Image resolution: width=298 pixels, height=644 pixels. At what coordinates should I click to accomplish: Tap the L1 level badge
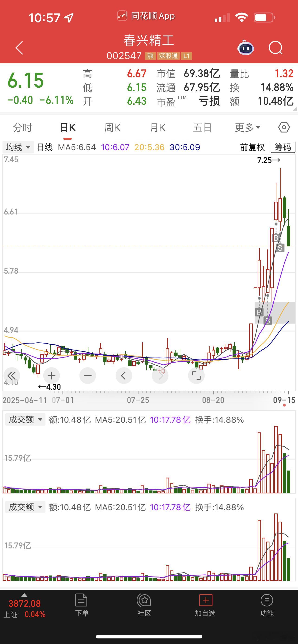tap(186, 56)
